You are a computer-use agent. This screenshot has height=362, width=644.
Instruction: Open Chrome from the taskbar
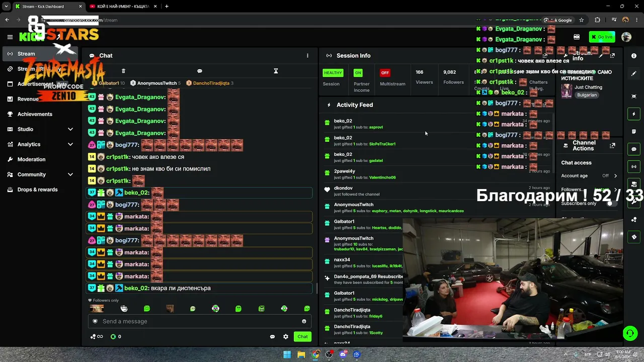point(315,354)
